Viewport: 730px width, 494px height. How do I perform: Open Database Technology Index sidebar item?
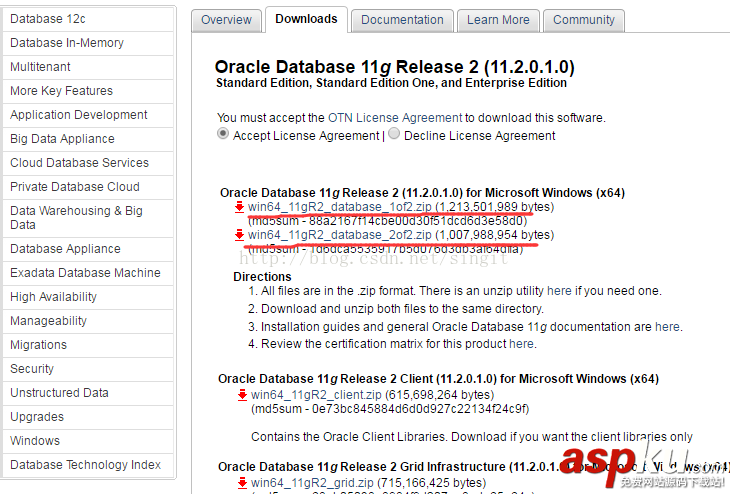click(88, 465)
